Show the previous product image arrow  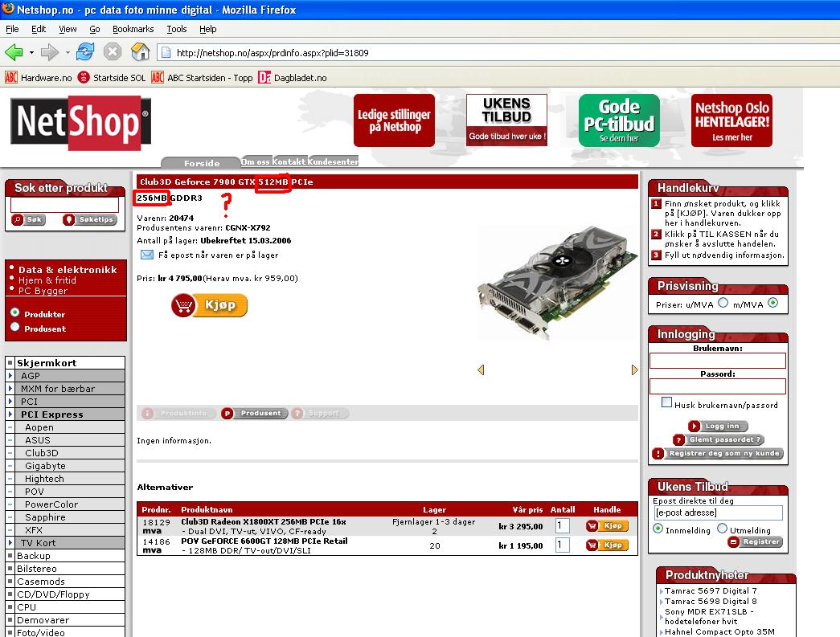[x=481, y=370]
